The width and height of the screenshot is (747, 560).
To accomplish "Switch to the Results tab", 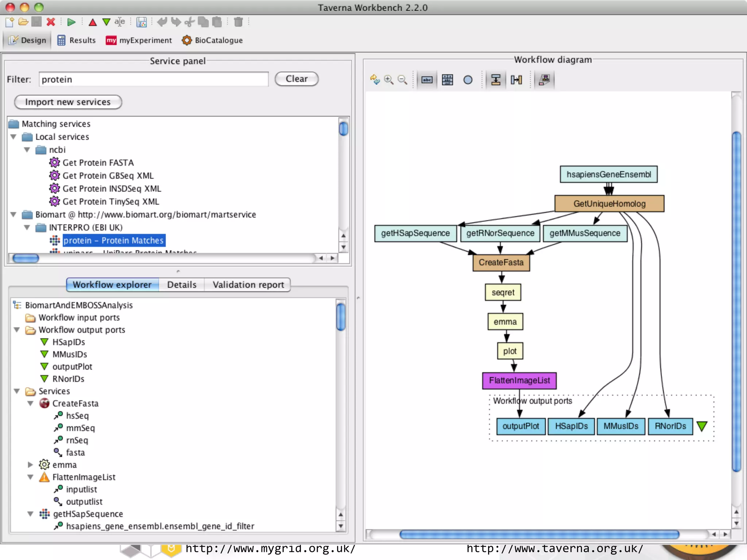I will point(77,40).
